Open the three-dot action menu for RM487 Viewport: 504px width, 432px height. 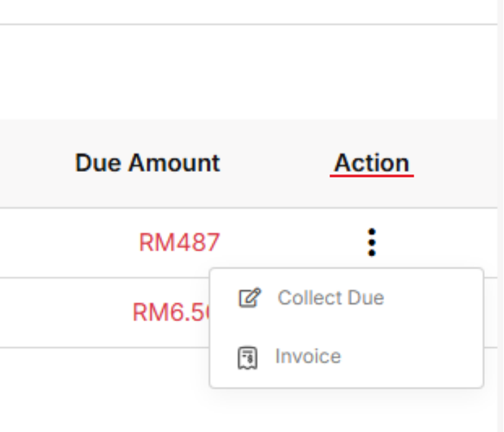point(371,242)
